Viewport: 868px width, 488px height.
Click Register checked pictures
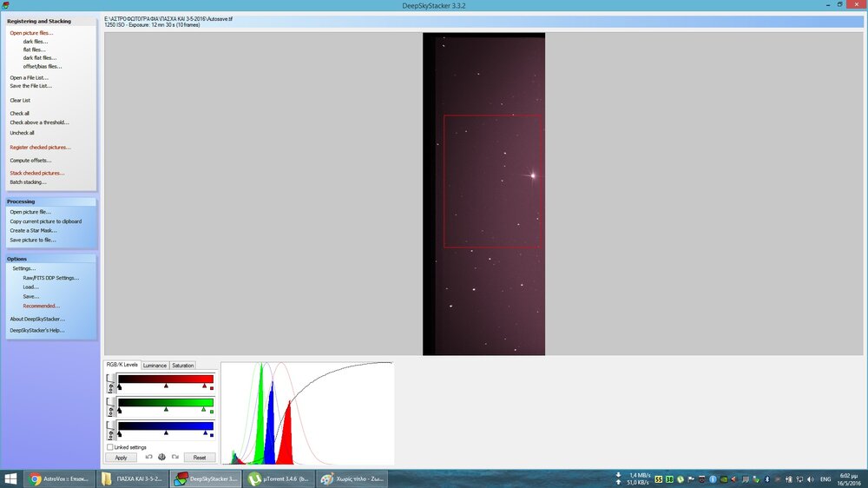click(40, 148)
